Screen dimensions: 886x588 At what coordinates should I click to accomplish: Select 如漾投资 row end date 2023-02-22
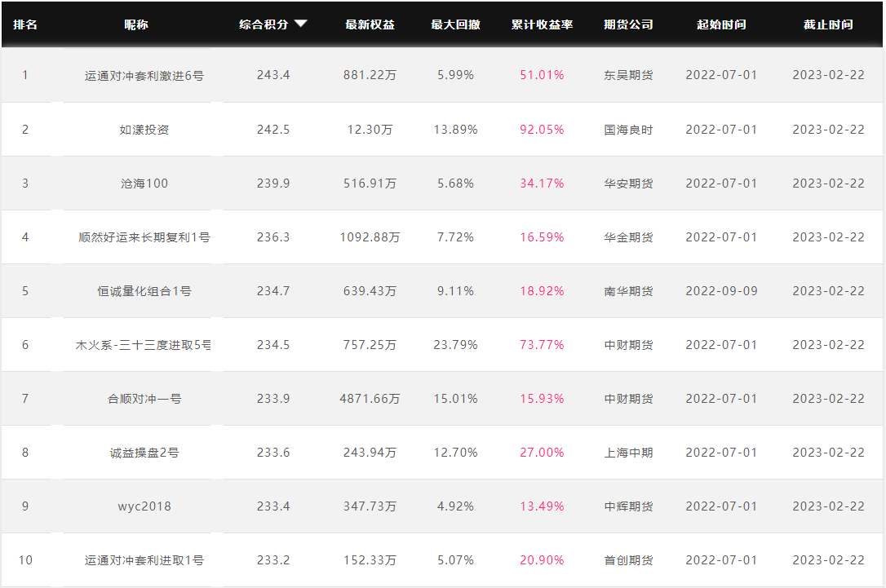pos(828,130)
